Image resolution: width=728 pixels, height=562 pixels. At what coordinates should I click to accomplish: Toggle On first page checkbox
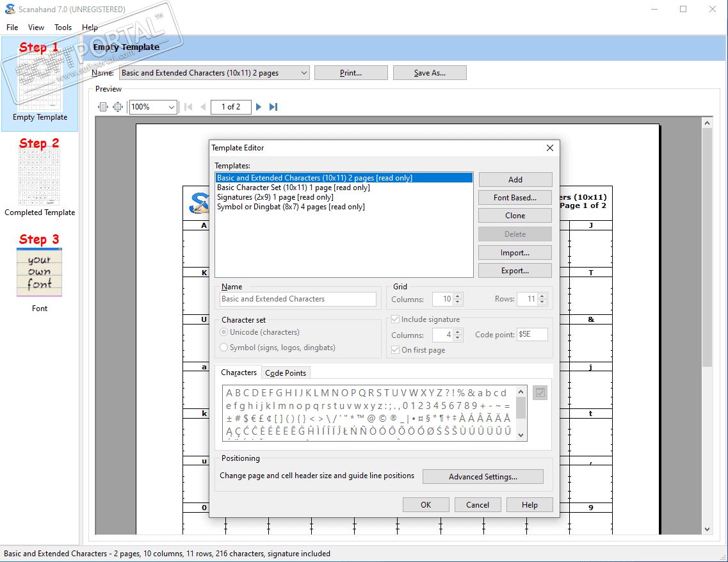coord(395,350)
